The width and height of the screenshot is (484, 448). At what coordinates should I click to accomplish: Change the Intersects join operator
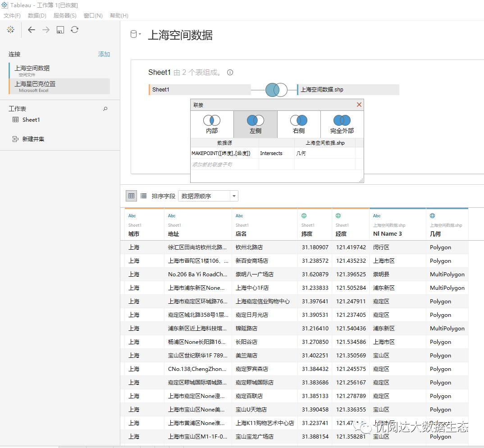pos(277,153)
